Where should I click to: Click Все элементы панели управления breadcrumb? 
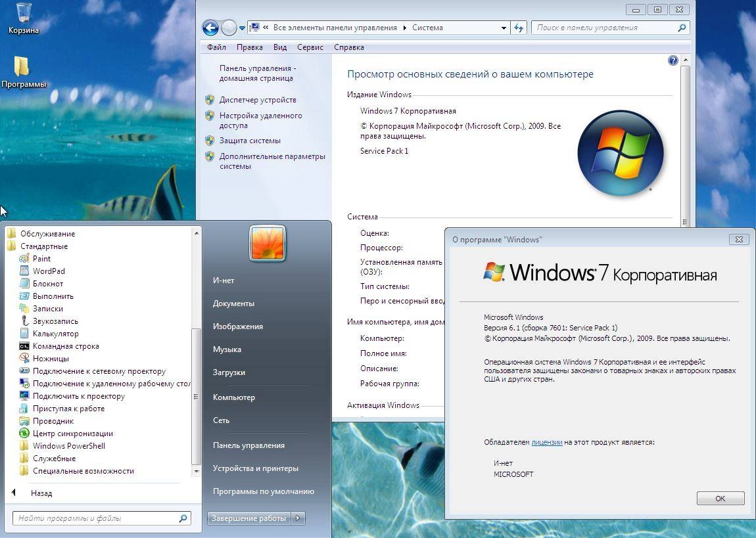point(335,28)
